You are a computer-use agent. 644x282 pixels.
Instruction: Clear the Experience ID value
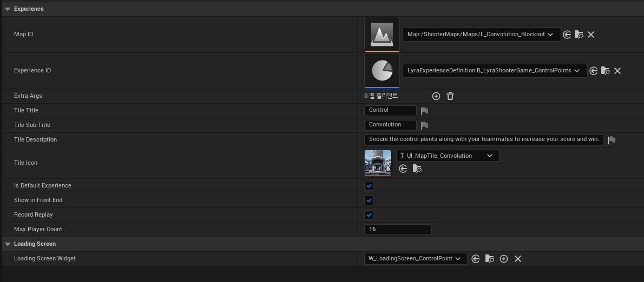(x=617, y=71)
